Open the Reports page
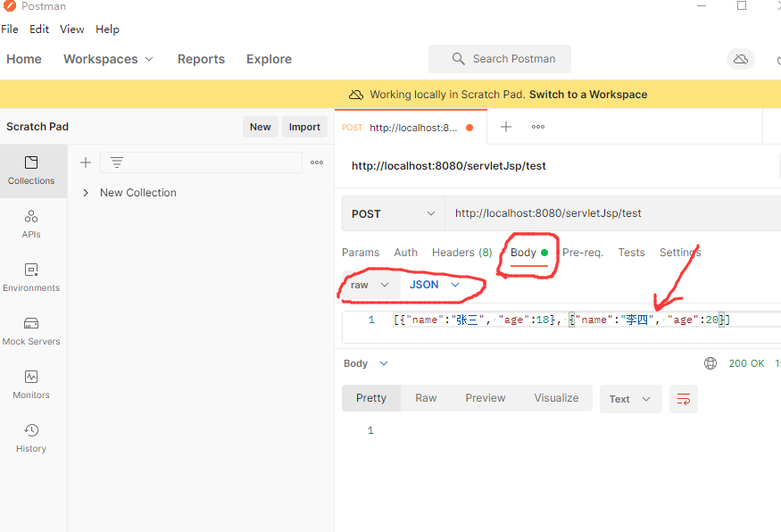Screen dimensions: 781x532 click(201, 59)
